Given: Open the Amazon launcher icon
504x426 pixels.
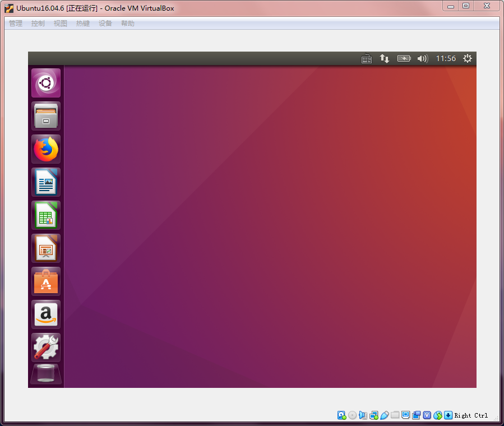Looking at the screenshot, I should [46, 314].
